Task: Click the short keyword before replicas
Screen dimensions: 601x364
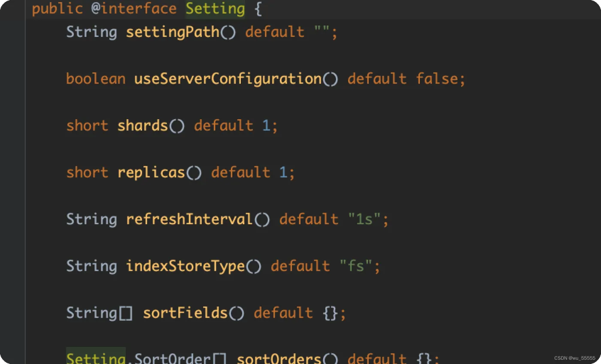Action: point(87,172)
